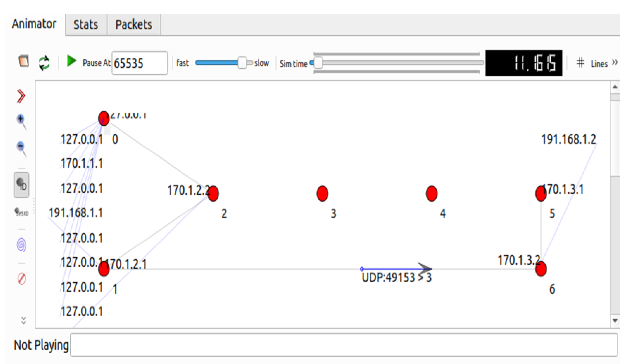Toggle the node ID display button

point(22,185)
